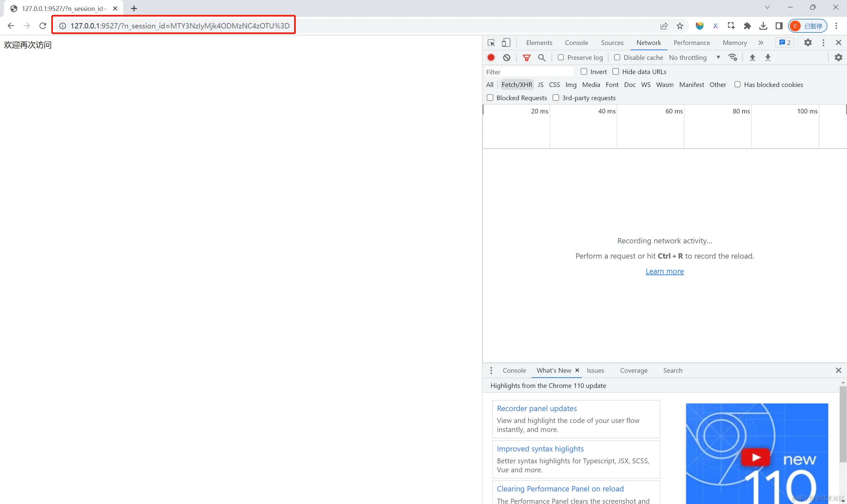Stop recording network log
Screen dimensions: 847x504
click(x=491, y=58)
